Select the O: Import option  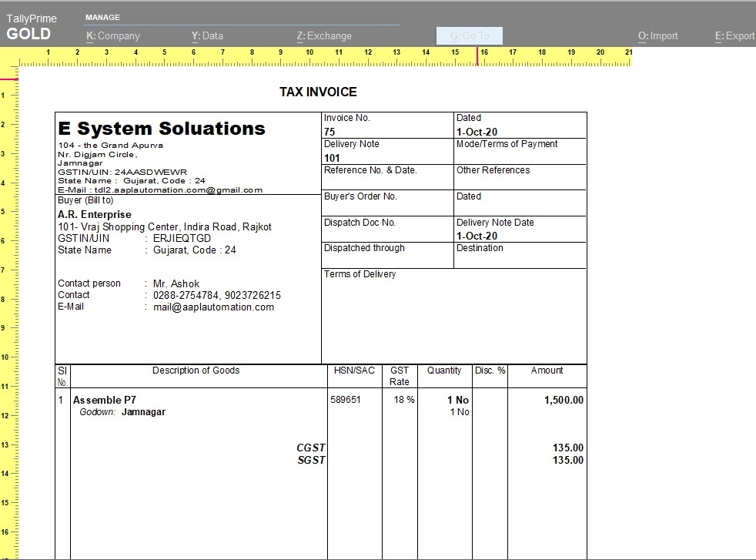(658, 35)
